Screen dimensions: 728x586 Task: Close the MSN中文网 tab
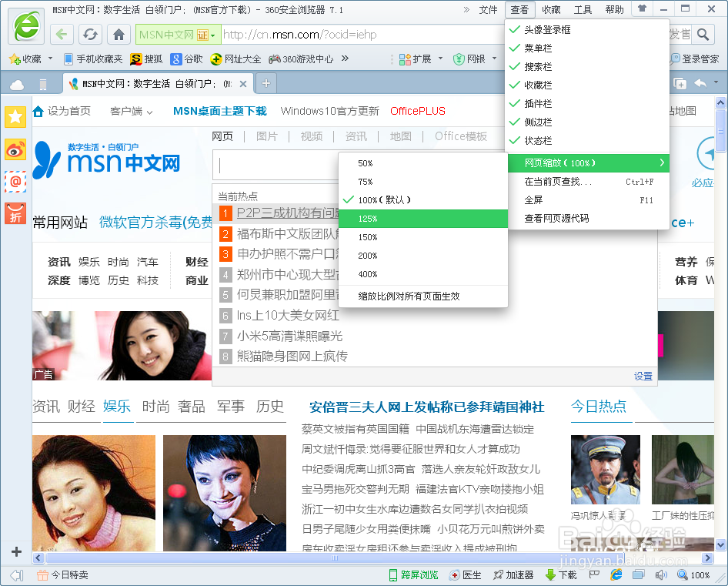pos(243,84)
